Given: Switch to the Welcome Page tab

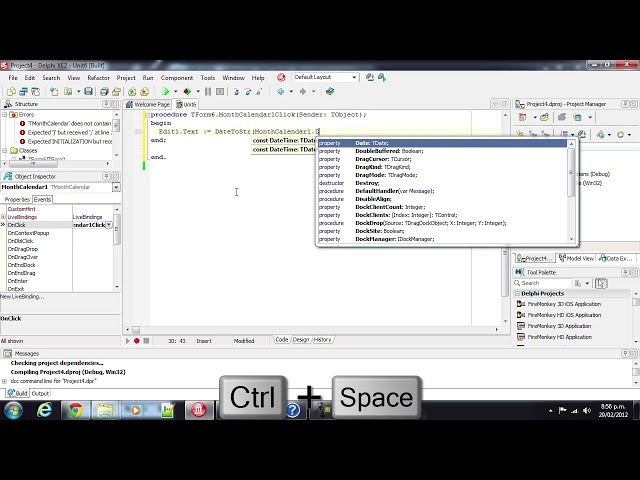Looking at the screenshot, I should [x=148, y=104].
